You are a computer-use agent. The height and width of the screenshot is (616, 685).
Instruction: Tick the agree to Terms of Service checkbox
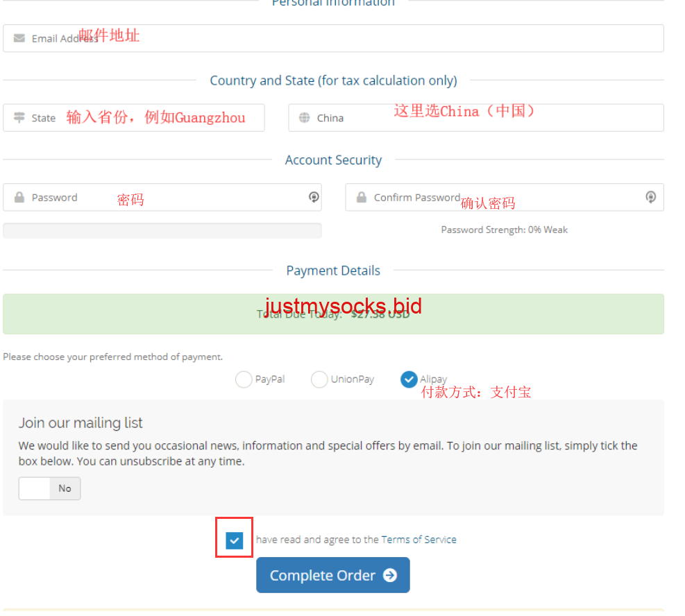(235, 540)
